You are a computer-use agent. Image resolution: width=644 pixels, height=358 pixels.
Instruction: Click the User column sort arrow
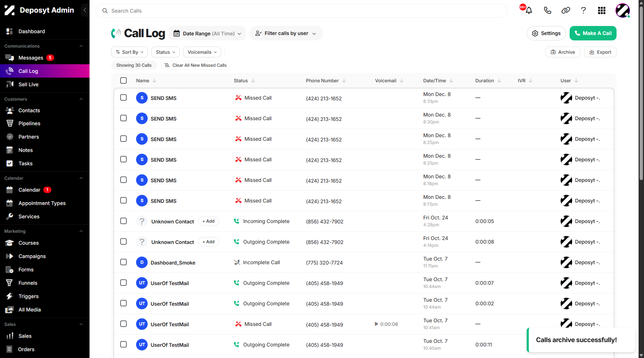pos(576,80)
